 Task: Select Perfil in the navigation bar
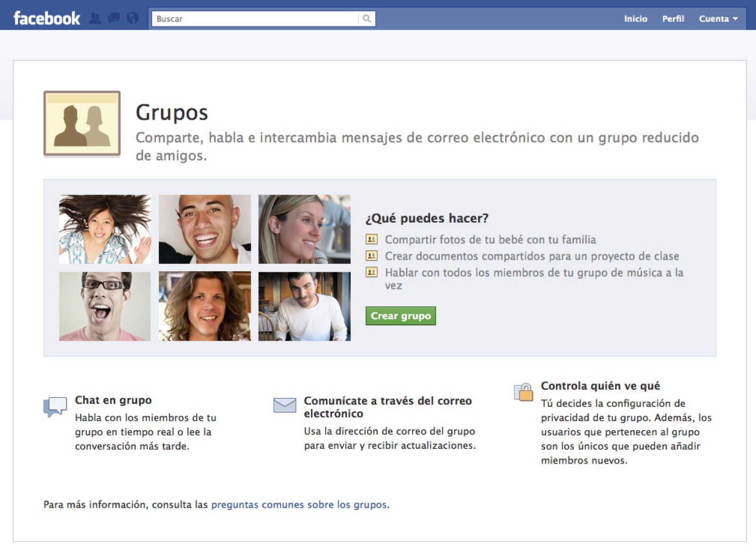[x=673, y=19]
